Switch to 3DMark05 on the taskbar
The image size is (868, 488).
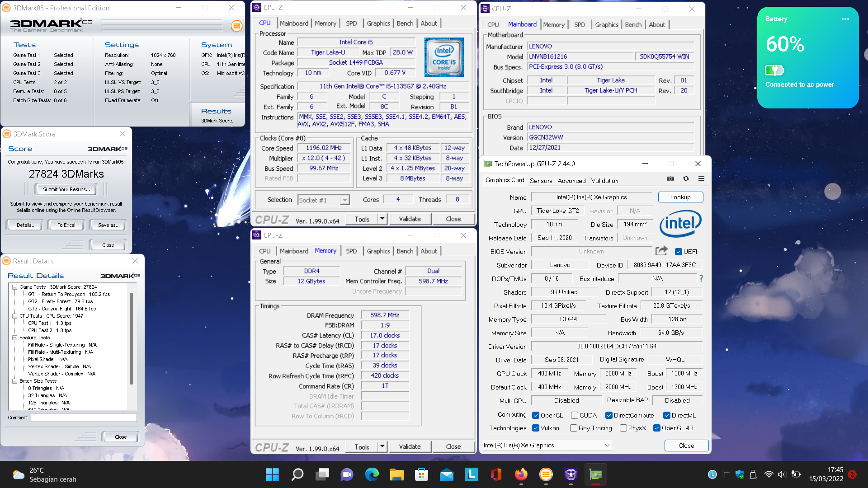(546, 474)
